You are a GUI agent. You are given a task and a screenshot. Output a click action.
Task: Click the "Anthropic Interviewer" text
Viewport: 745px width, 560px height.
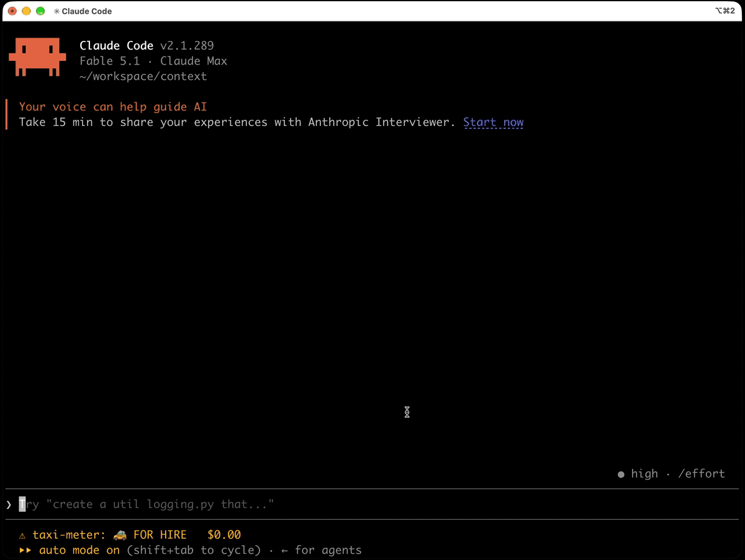(x=379, y=122)
